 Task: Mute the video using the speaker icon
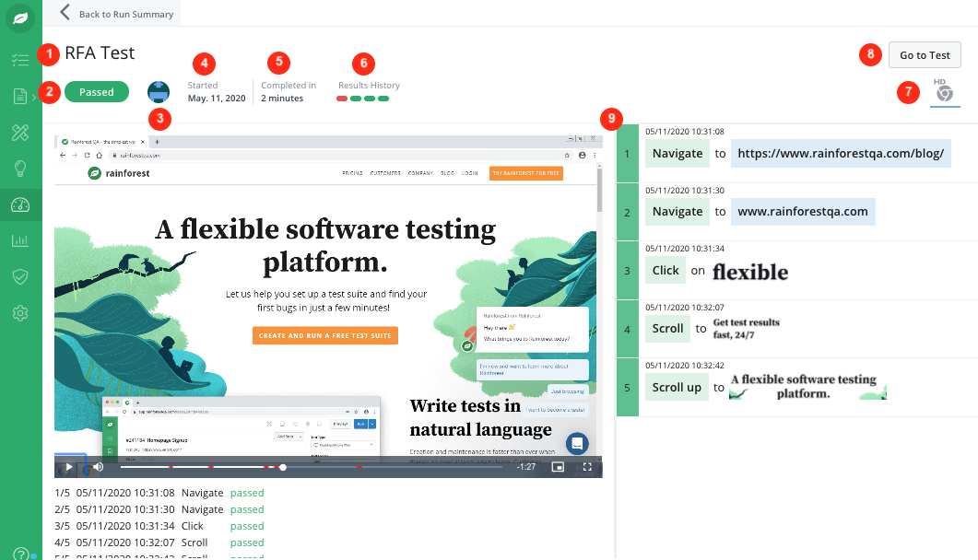[x=98, y=467]
